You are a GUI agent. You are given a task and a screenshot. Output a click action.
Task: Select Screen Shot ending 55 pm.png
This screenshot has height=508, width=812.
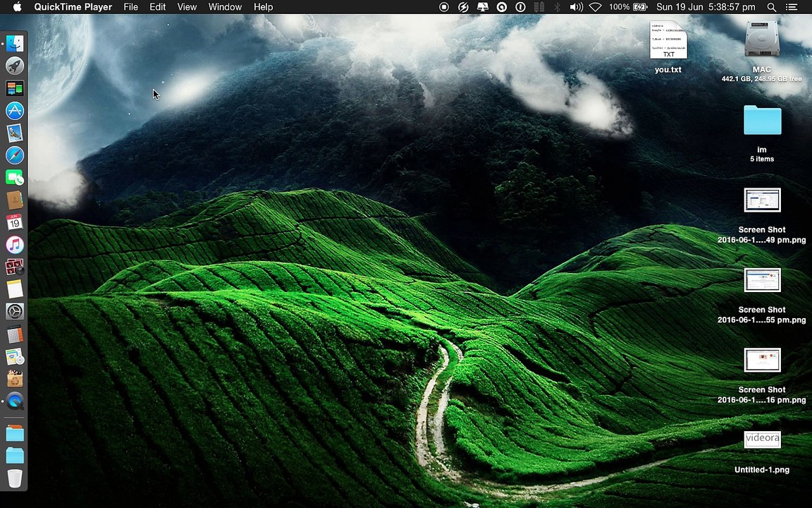pyautogui.click(x=762, y=280)
